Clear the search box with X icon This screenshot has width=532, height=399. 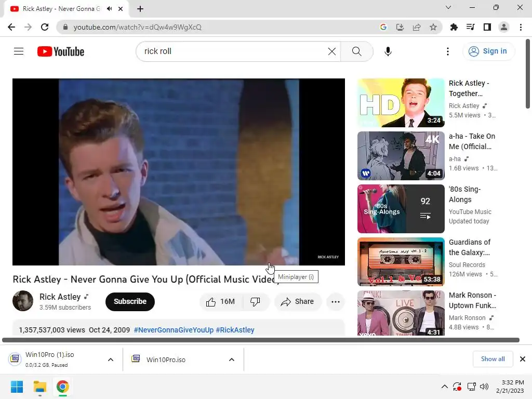(x=332, y=51)
